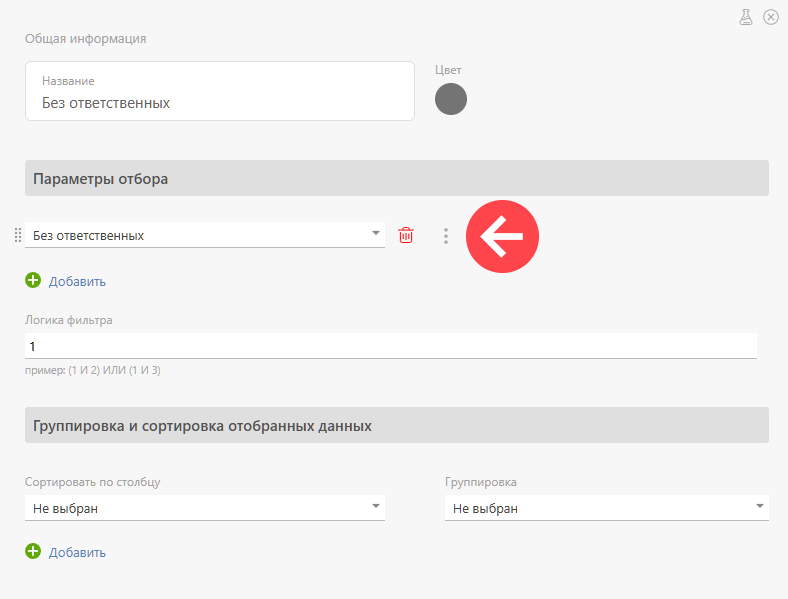Expand the Без ответственных parameter dropdown
The height and width of the screenshot is (599, 788).
point(205,235)
